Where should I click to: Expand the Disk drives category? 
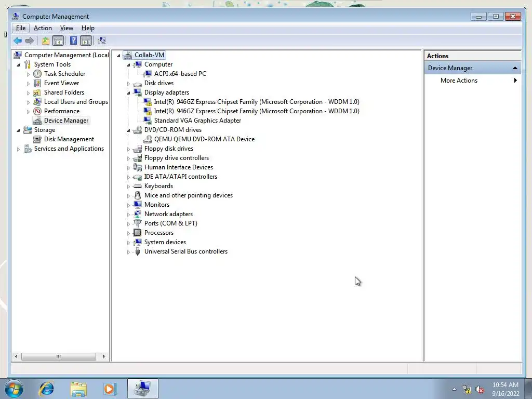point(128,84)
